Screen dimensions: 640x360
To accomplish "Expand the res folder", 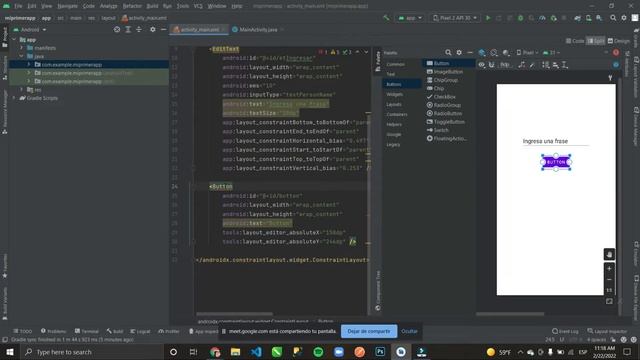I will [x=22, y=89].
